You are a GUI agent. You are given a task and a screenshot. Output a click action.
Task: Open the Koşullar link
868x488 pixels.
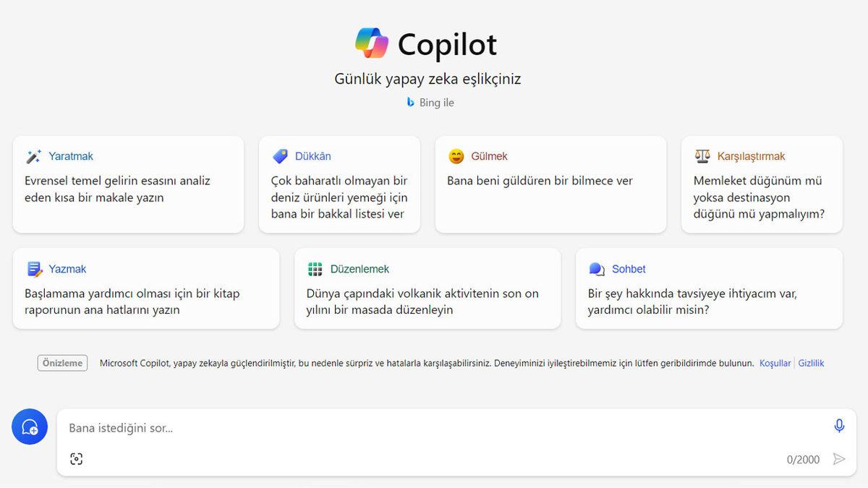(775, 363)
